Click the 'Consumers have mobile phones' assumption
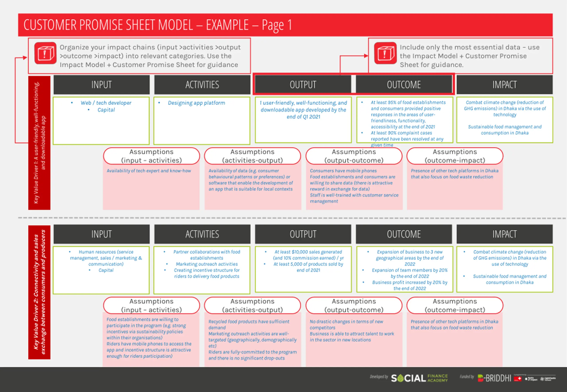 (x=343, y=171)
